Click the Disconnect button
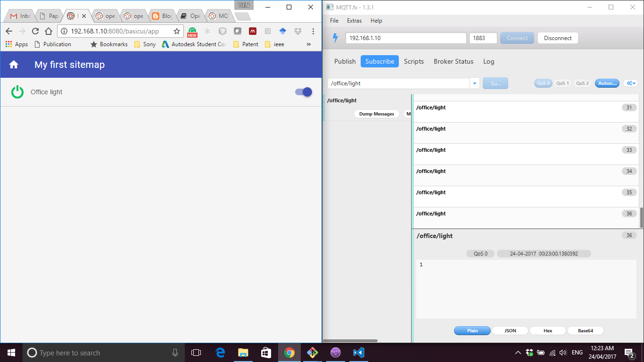 coord(558,38)
